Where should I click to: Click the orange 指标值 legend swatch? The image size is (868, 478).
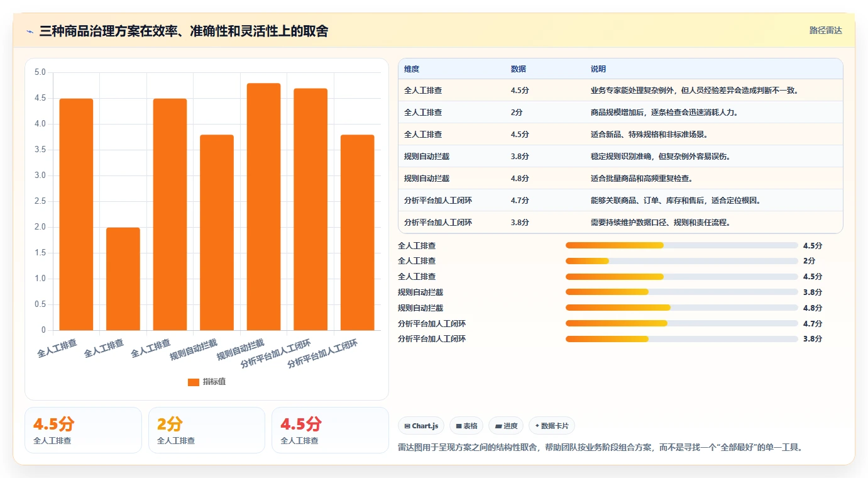coord(194,382)
